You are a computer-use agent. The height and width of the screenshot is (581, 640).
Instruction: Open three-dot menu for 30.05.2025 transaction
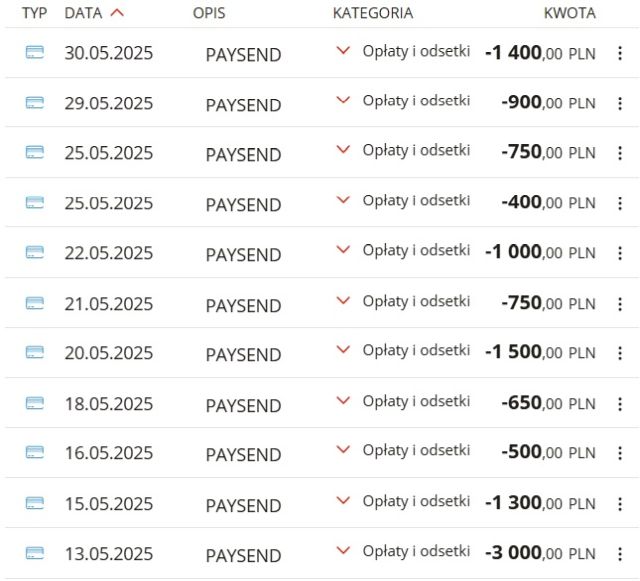[620, 53]
